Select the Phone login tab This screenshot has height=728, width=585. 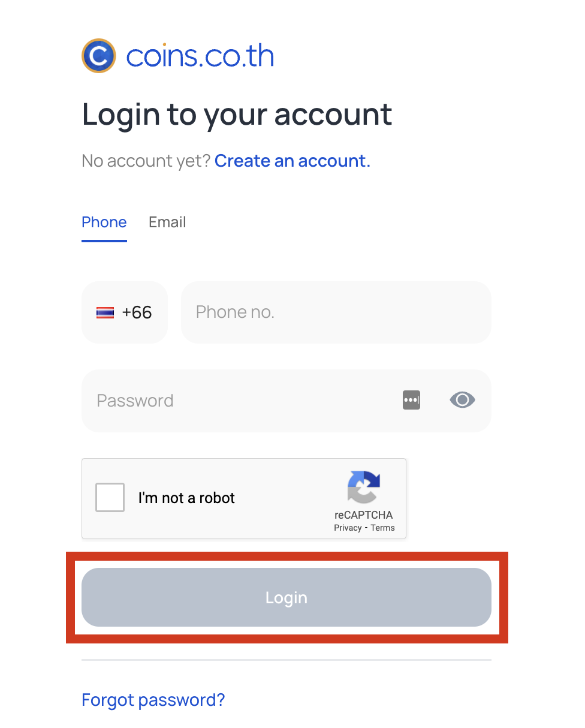tap(104, 222)
